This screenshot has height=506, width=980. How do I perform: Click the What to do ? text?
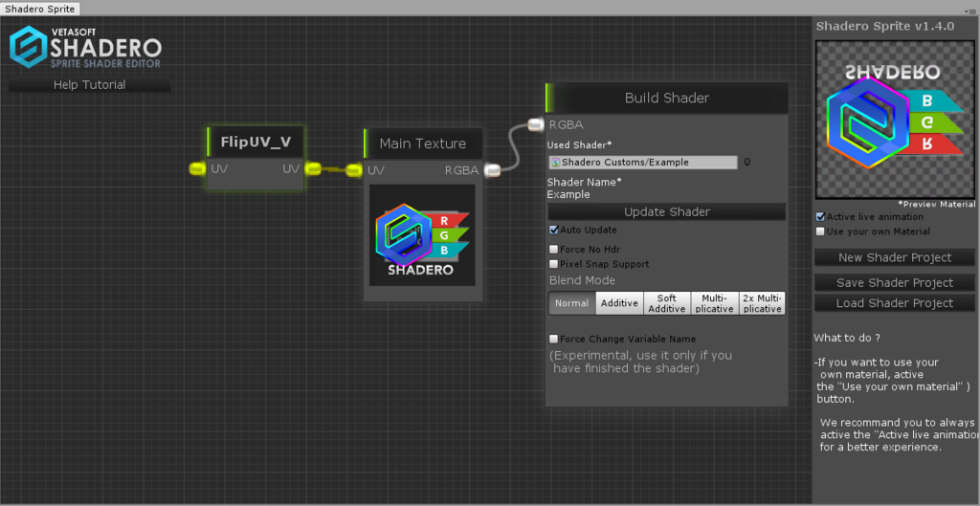tap(847, 338)
